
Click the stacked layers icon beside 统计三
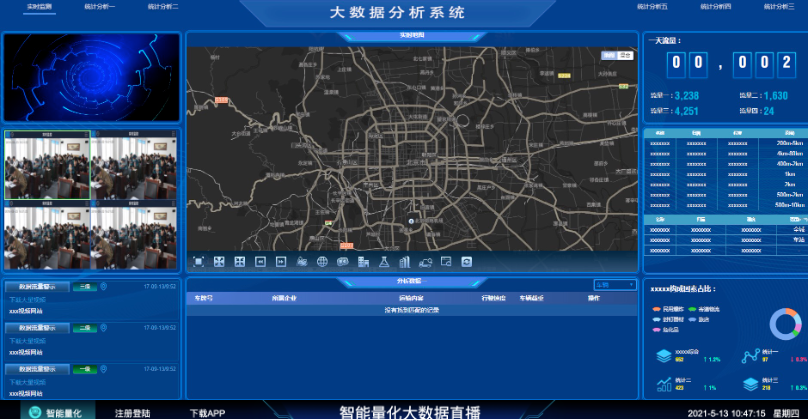click(750, 384)
